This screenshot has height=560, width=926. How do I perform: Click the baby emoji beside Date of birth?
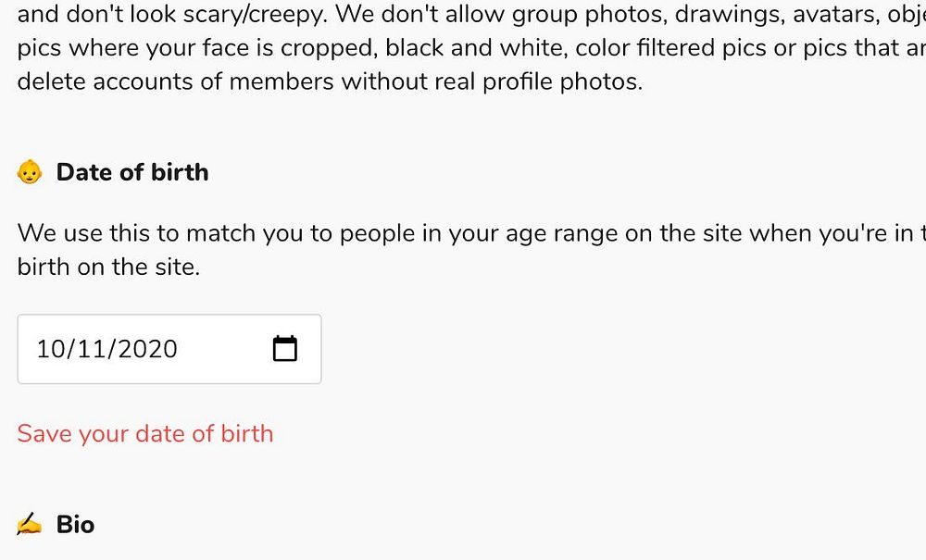[x=30, y=172]
